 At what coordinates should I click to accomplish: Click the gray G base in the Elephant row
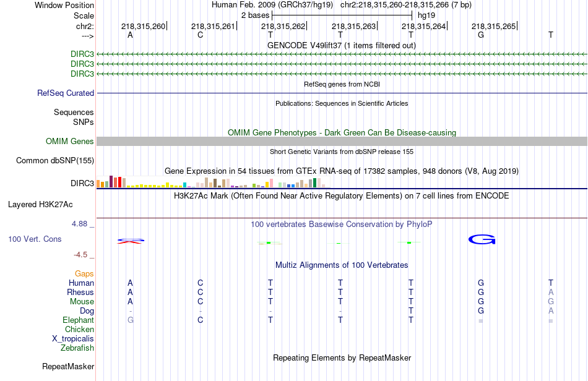(131, 320)
